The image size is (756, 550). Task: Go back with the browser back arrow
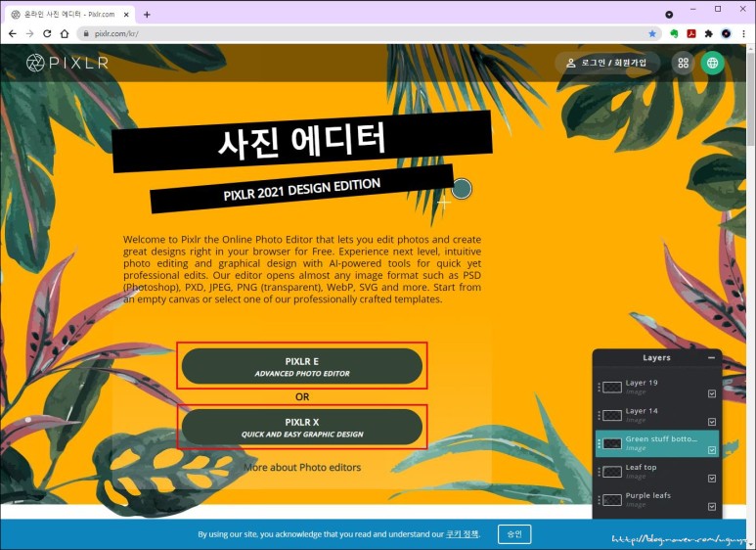[x=13, y=34]
